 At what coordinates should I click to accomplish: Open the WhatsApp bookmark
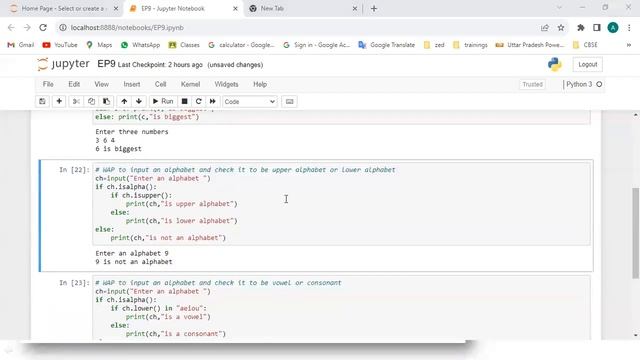click(140, 45)
